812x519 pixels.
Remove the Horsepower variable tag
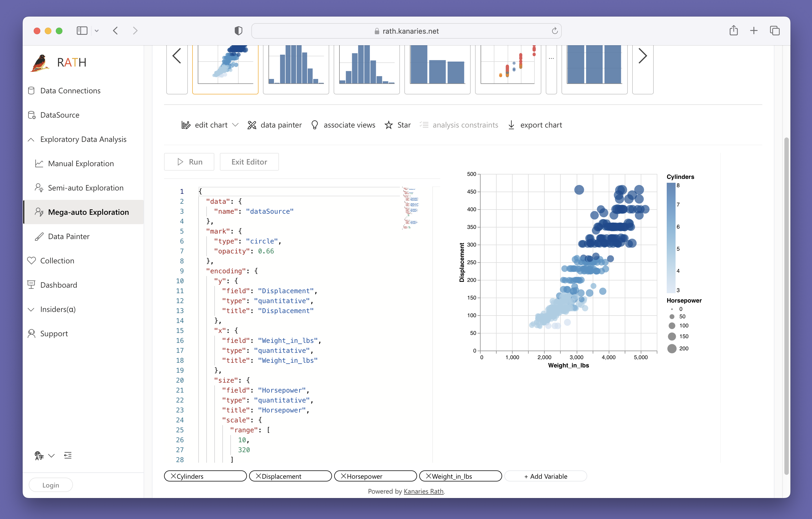click(x=343, y=476)
